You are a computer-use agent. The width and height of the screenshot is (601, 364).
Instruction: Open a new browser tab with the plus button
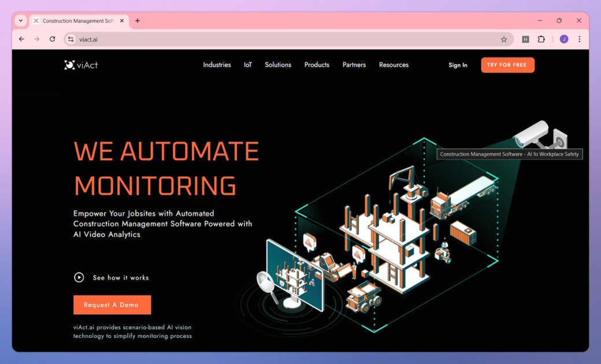138,21
